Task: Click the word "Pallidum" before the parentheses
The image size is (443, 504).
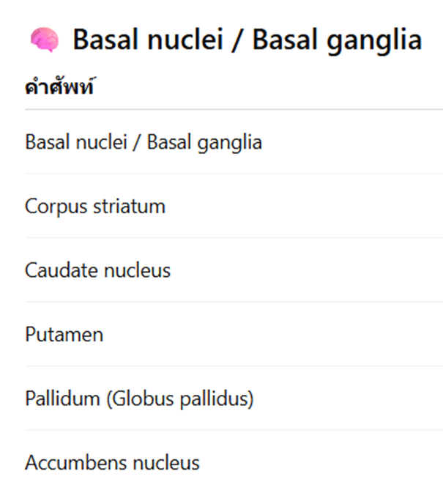Action: 61,399
